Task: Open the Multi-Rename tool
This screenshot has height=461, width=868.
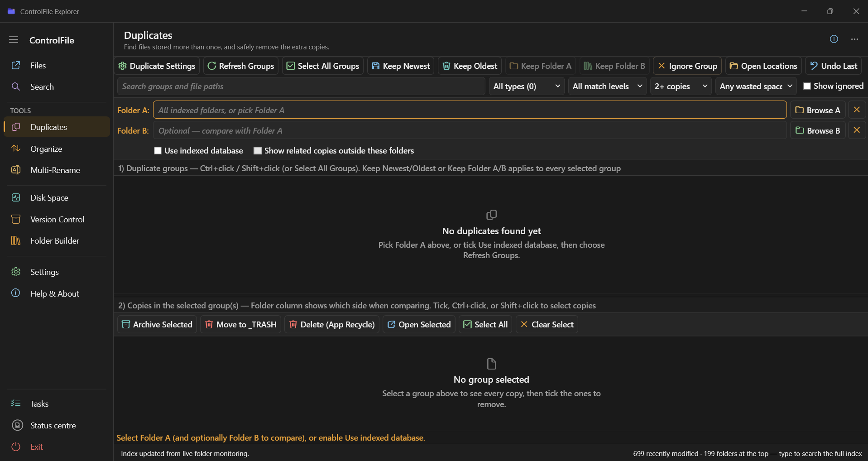Action: click(x=57, y=170)
